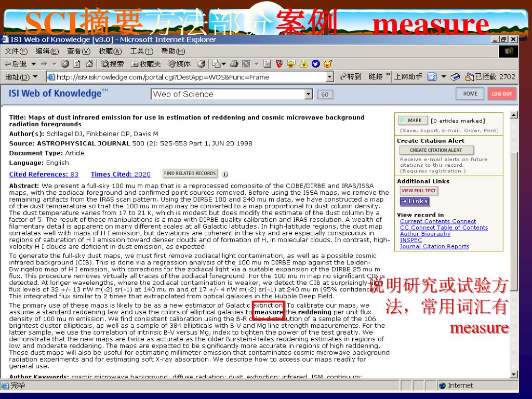Image resolution: width=532 pixels, height=399 pixels.
Task: Open the 媒体 media pane
Action: [x=179, y=64]
